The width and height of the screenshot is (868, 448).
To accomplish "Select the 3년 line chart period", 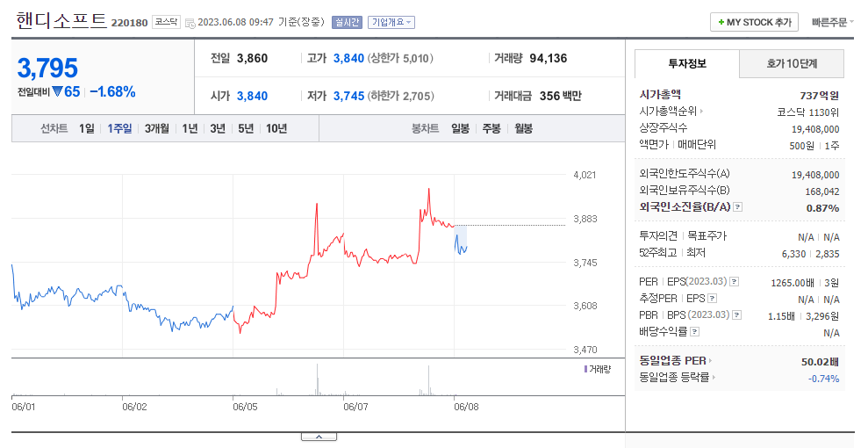I will 218,128.
